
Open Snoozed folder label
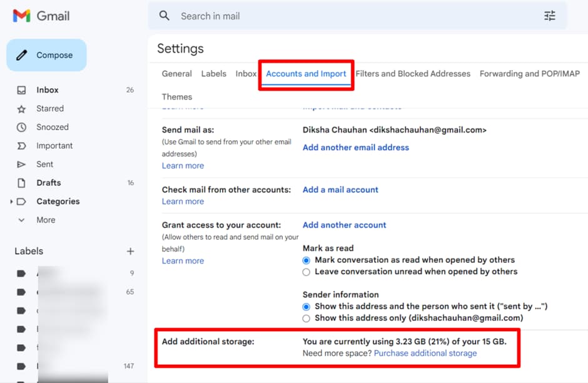click(x=53, y=127)
